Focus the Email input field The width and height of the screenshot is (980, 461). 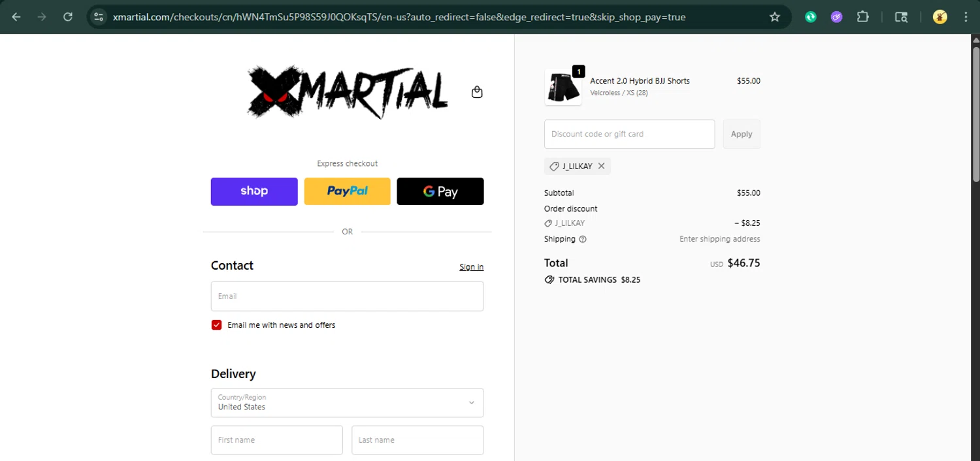tap(347, 296)
